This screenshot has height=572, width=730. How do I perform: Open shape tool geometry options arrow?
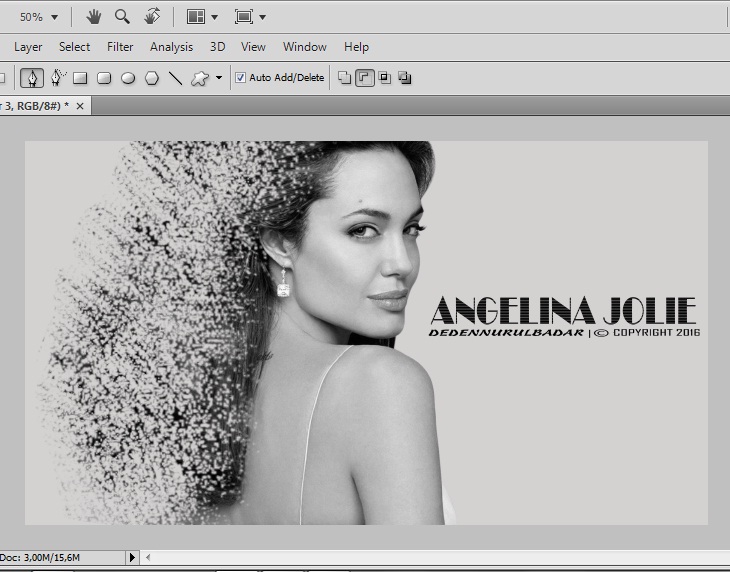[x=219, y=78]
